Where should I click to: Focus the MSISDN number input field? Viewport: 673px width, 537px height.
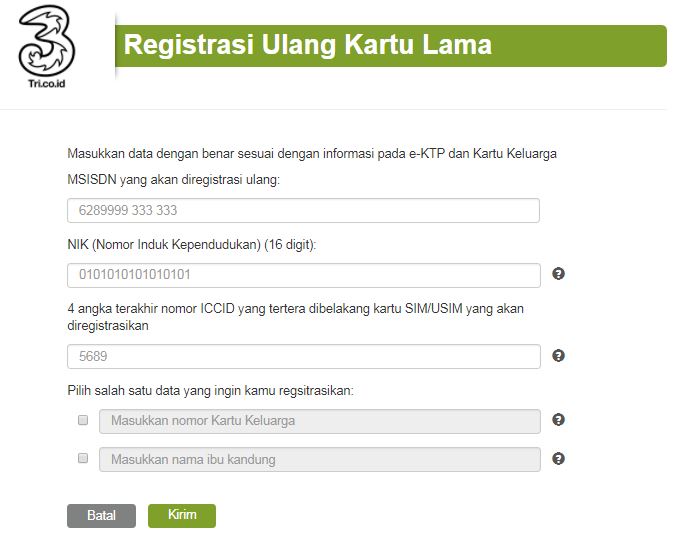(x=303, y=211)
